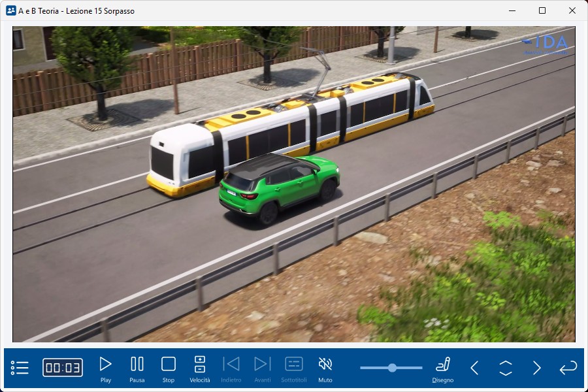The height and width of the screenshot is (392, 588).
Task: Click the 00:03 timer display
Action: click(63, 368)
